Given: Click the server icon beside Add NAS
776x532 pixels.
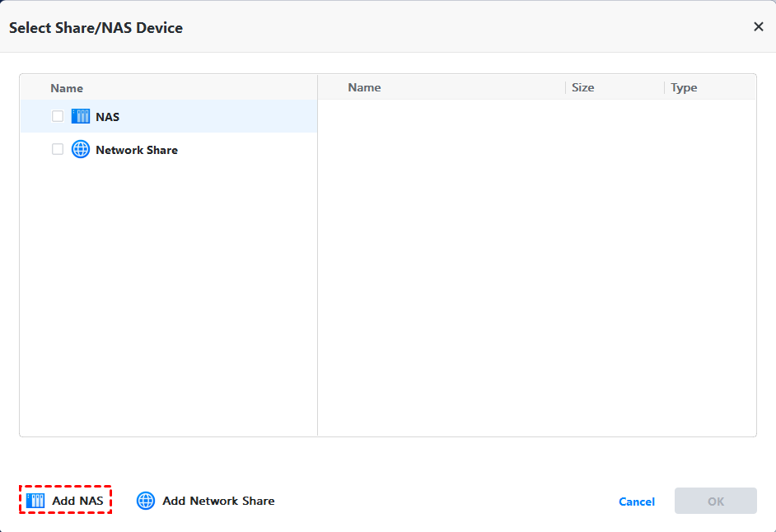Looking at the screenshot, I should (x=35, y=501).
